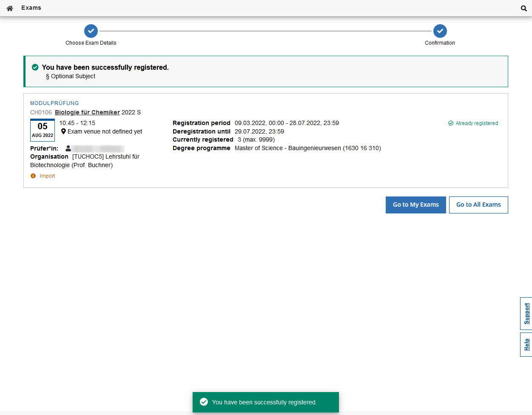Click the examiner person icon
This screenshot has height=415, width=532.
(x=68, y=148)
